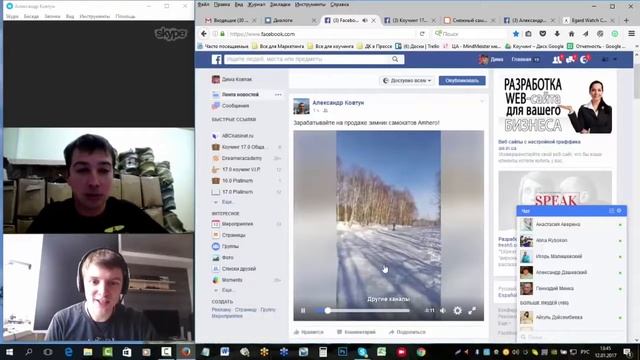Click the video progress bar
Viewport: 640px width, 360px height.
362,311
